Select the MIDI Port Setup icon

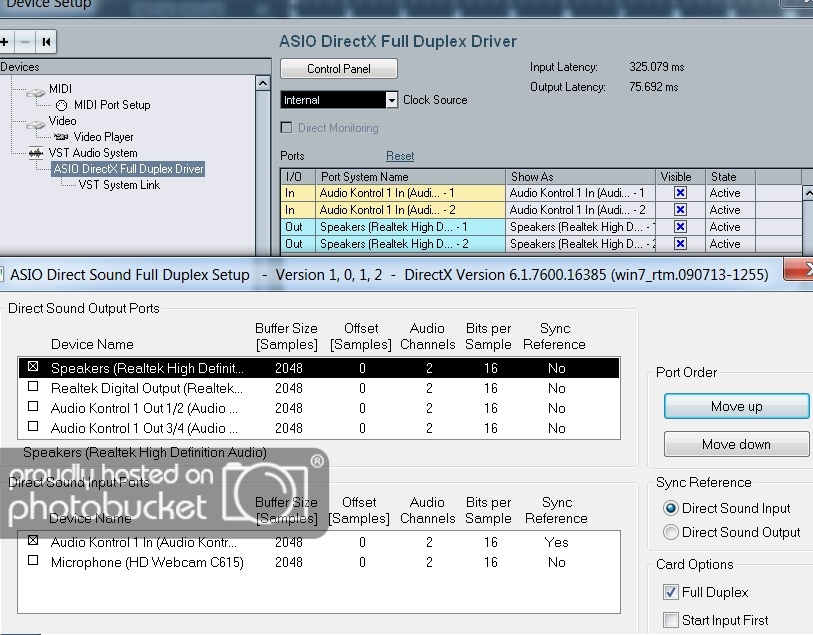tap(62, 105)
